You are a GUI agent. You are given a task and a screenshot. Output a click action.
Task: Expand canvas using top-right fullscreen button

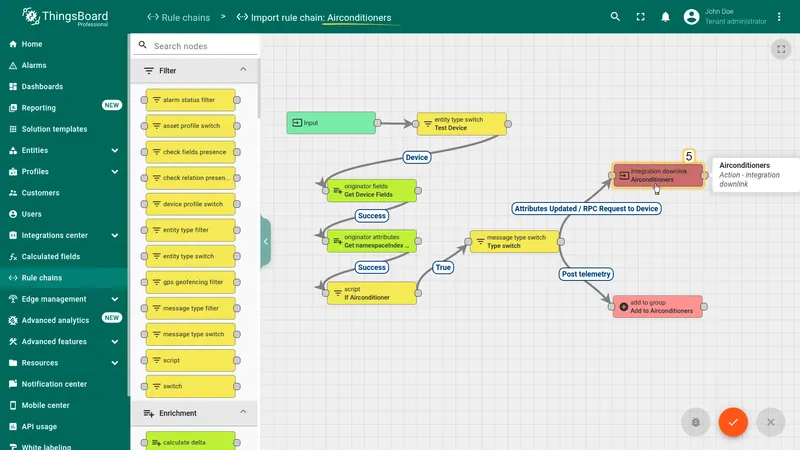781,49
